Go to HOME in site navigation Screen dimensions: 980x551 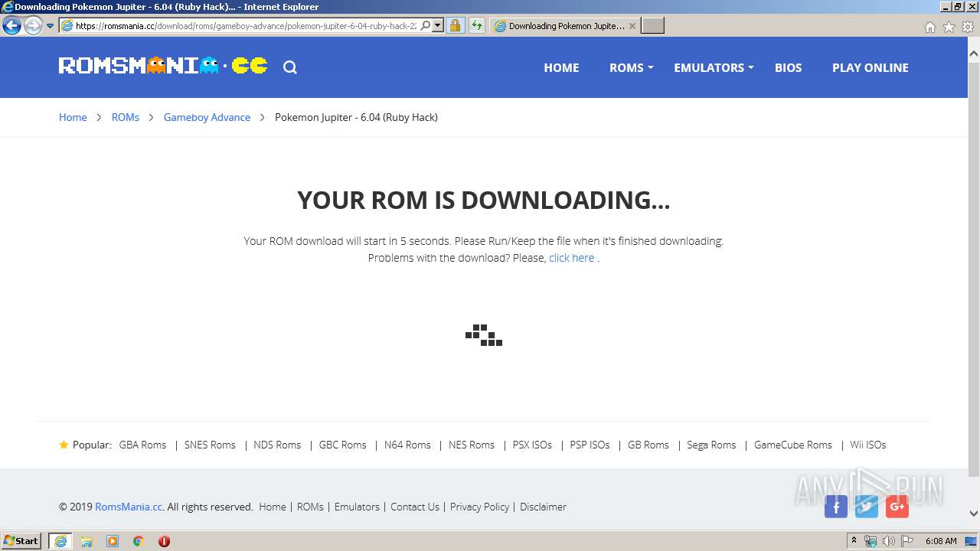561,67
